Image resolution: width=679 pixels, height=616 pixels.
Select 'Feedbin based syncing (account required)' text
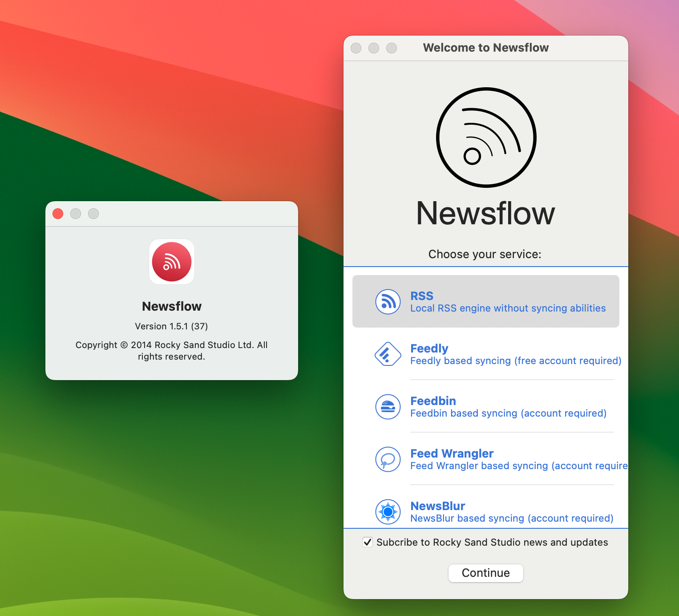click(508, 413)
